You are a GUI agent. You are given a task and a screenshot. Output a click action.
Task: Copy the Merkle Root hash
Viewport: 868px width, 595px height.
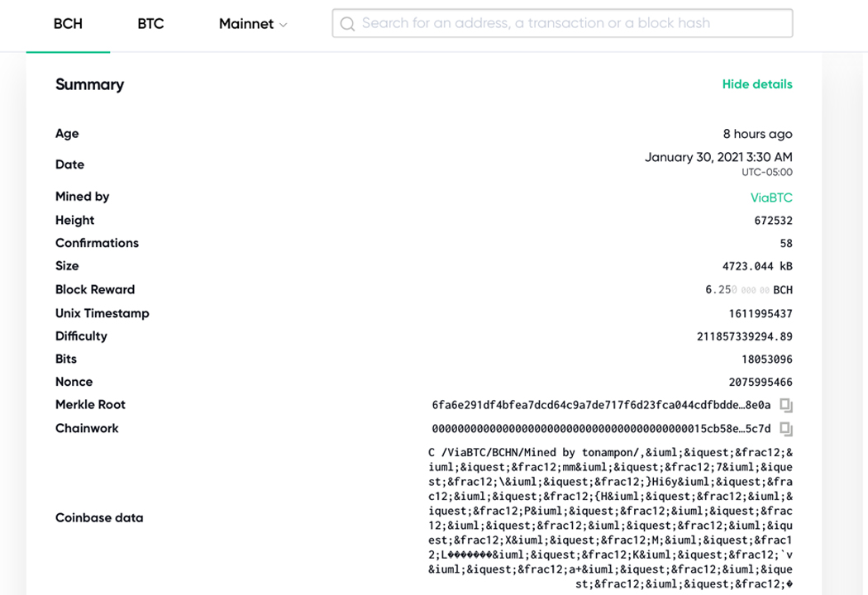point(786,405)
